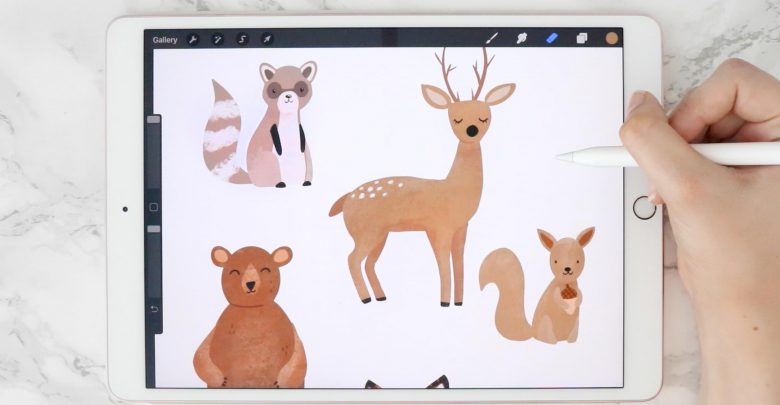Tap the iPad home button
780x405 pixels.
click(x=645, y=207)
